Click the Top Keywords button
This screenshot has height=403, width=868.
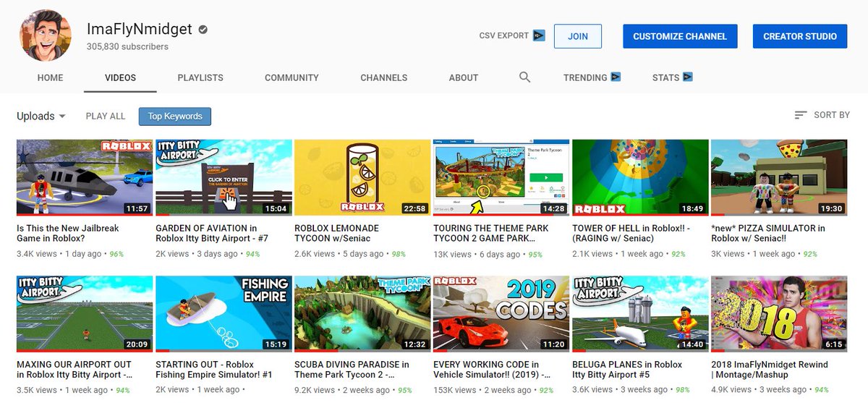coord(175,116)
